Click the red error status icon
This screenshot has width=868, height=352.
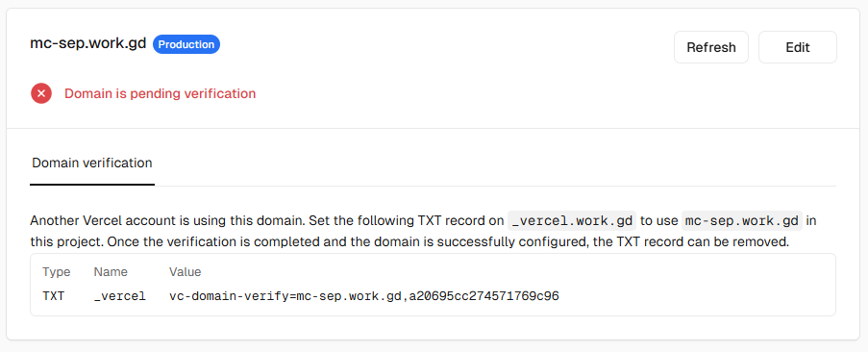[41, 93]
